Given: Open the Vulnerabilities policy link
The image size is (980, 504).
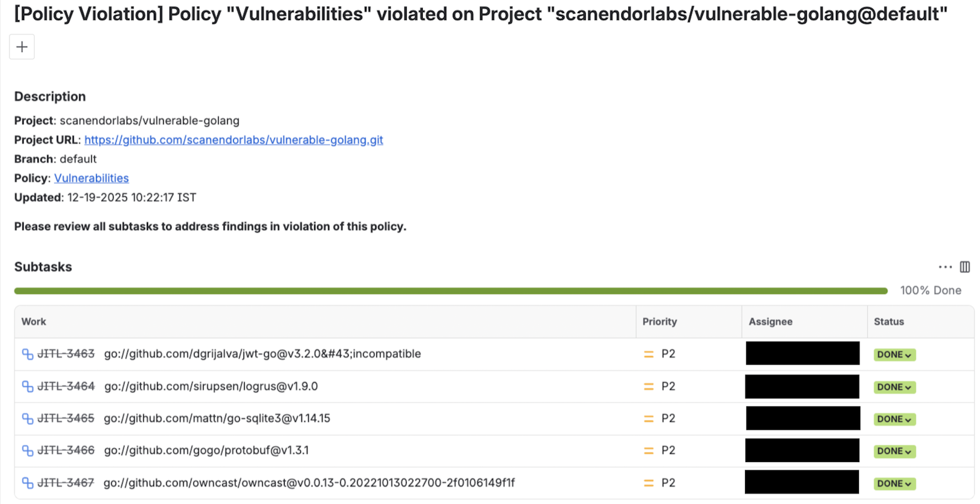Looking at the screenshot, I should (x=91, y=178).
